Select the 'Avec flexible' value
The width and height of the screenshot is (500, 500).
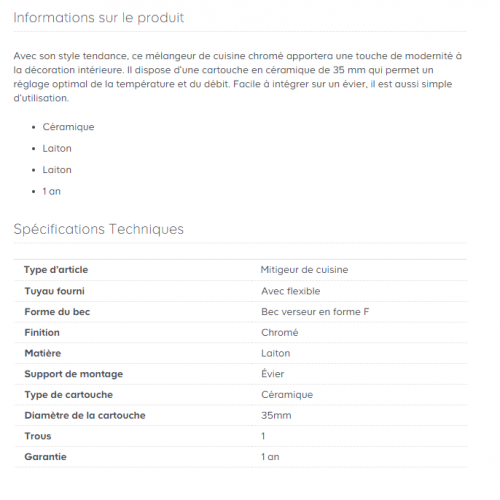[x=291, y=291]
